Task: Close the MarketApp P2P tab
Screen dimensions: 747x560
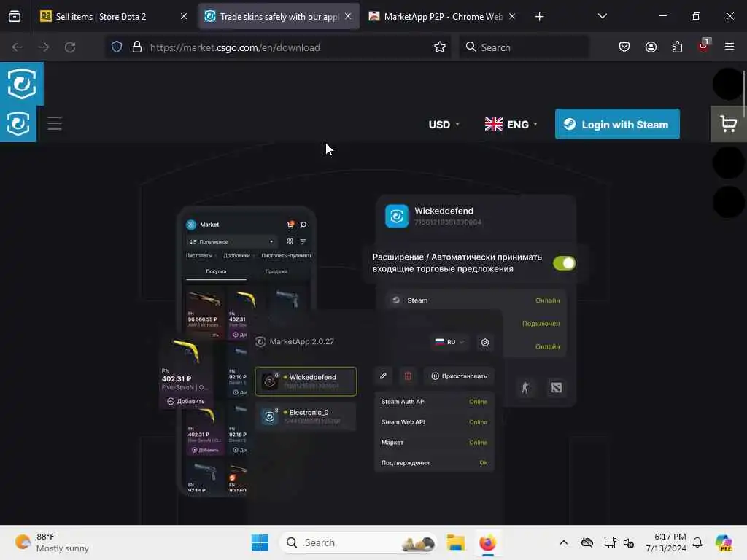Action: 512,16
